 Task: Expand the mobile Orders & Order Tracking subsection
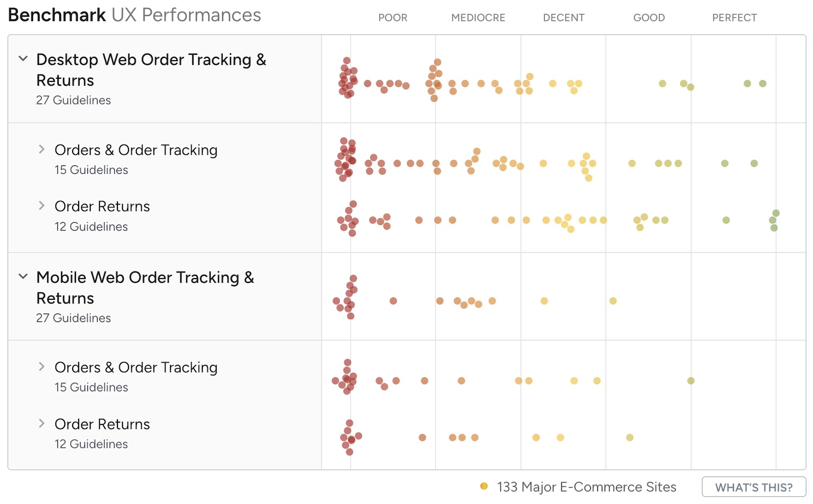click(42, 366)
